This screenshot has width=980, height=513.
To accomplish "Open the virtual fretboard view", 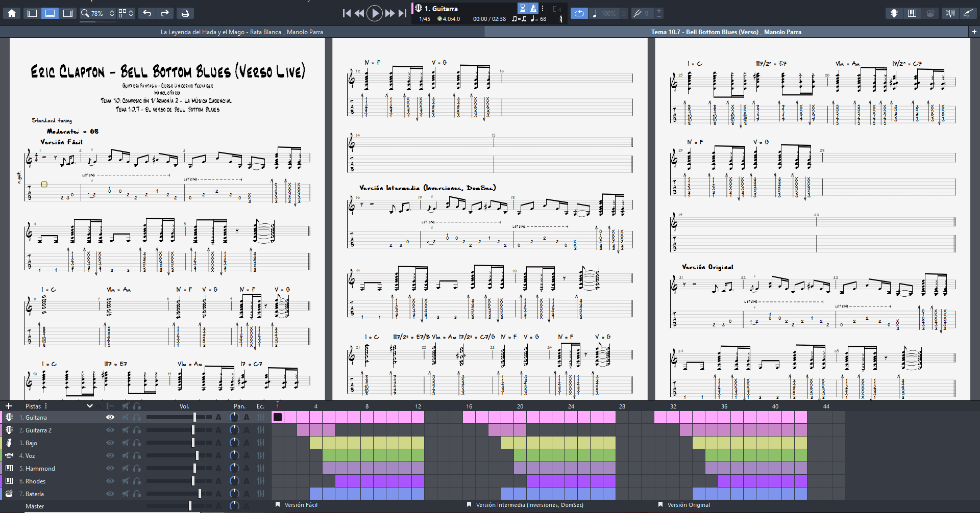I will (x=894, y=13).
